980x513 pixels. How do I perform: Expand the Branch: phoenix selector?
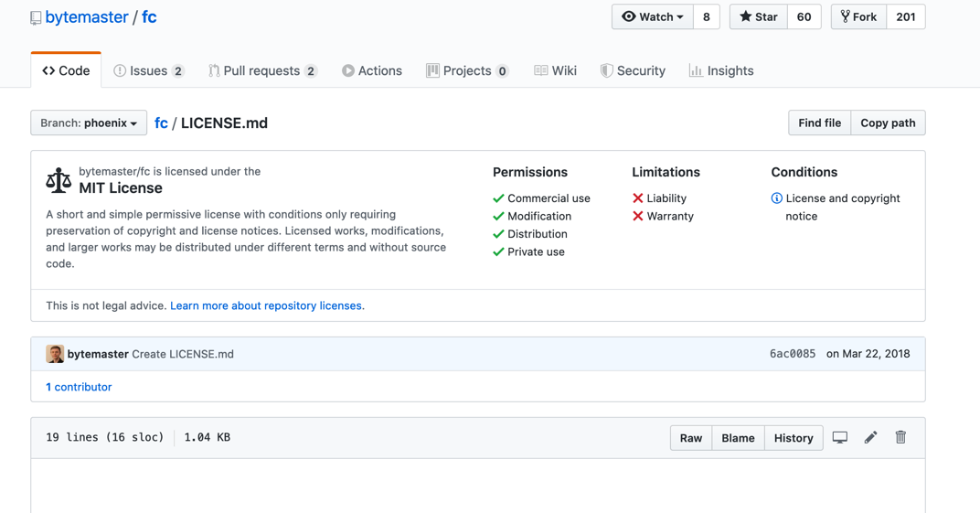point(89,123)
